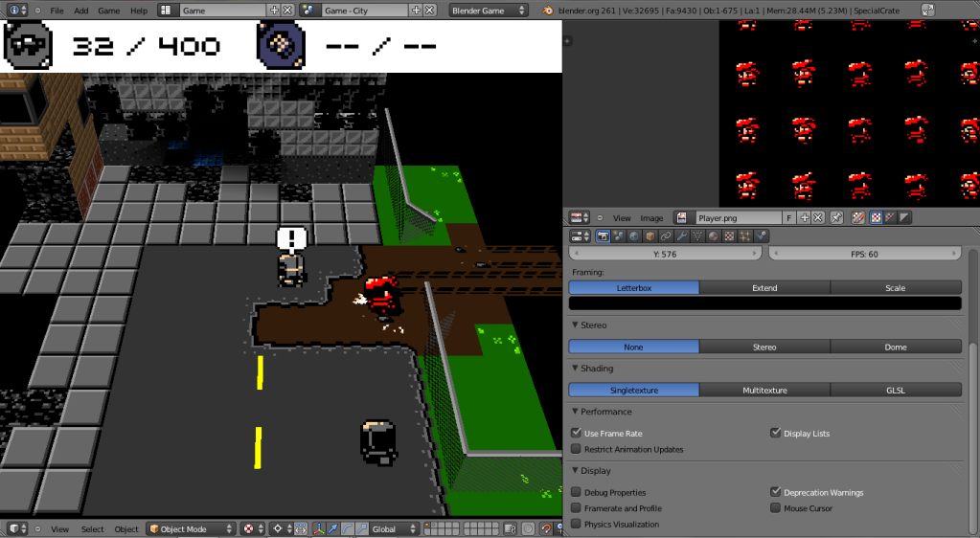Open the File menu
Image resolution: width=980 pixels, height=538 pixels.
point(57,11)
